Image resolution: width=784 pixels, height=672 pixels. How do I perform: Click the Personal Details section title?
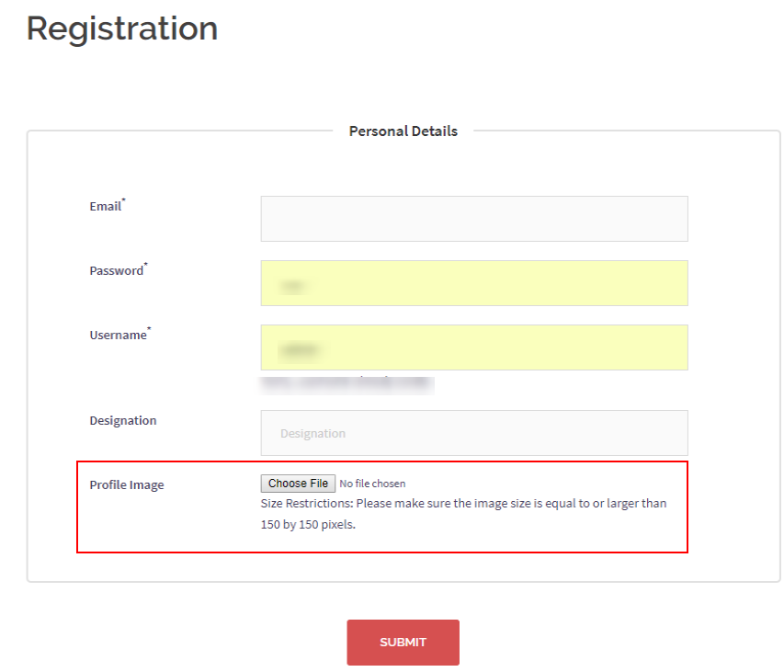coord(403,131)
